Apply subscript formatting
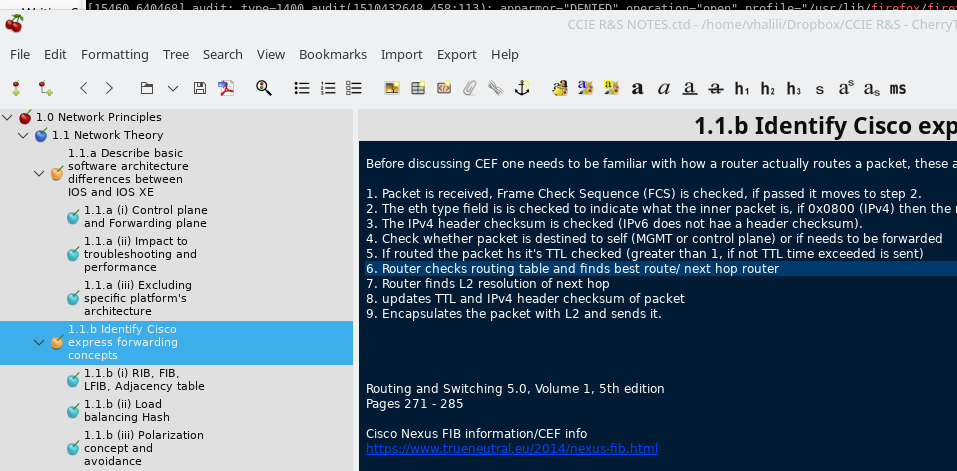This screenshot has width=957, height=471. [x=872, y=90]
